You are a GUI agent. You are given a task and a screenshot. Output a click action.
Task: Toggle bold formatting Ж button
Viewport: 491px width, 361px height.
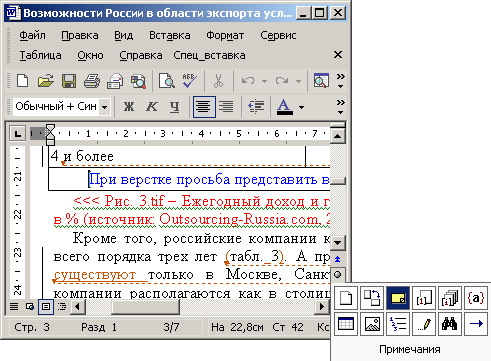[x=129, y=107]
